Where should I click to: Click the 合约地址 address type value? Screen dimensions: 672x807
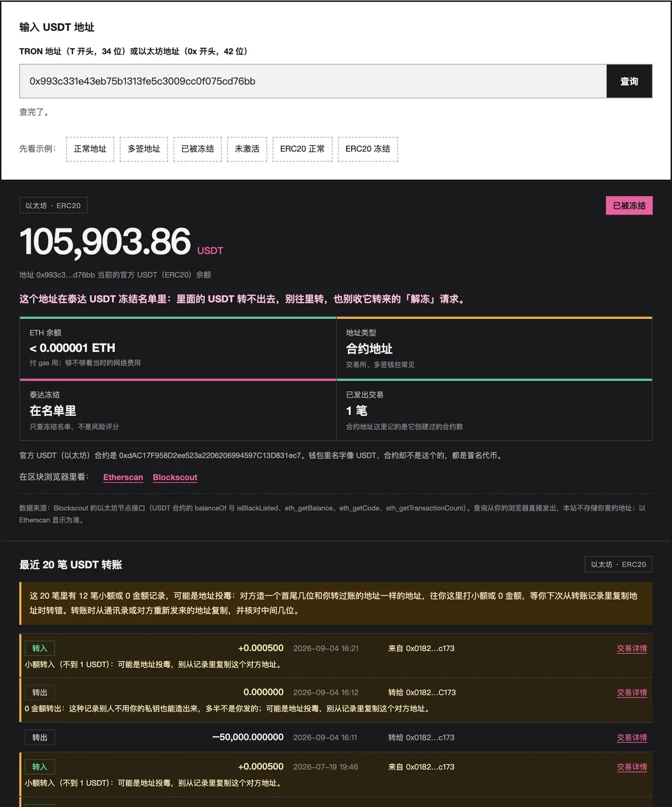(369, 349)
